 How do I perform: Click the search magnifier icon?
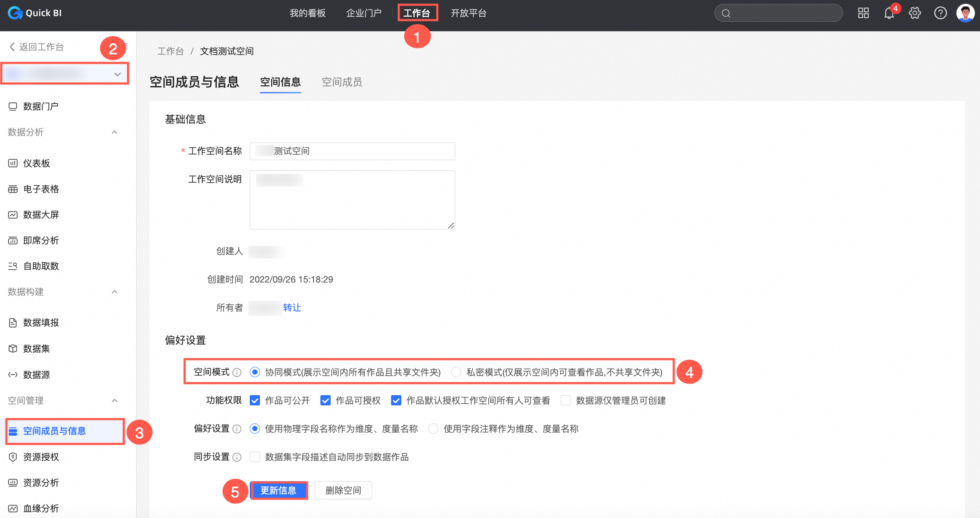(726, 13)
